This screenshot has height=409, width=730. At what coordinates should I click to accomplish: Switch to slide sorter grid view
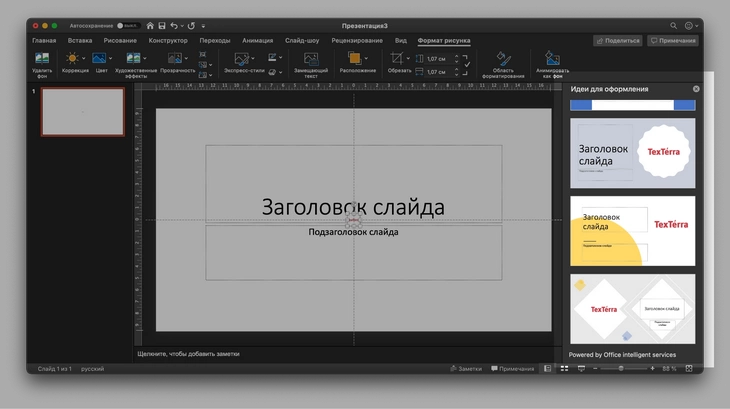point(564,369)
